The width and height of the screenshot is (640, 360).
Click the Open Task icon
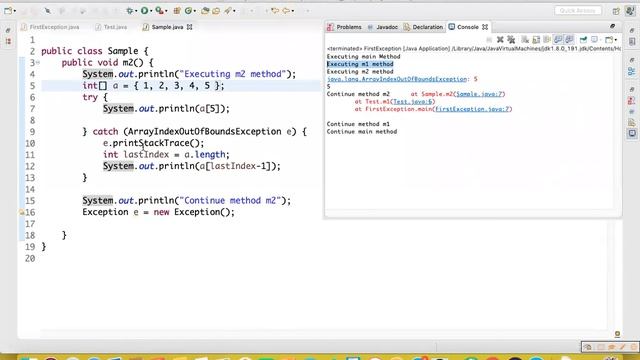(216, 11)
